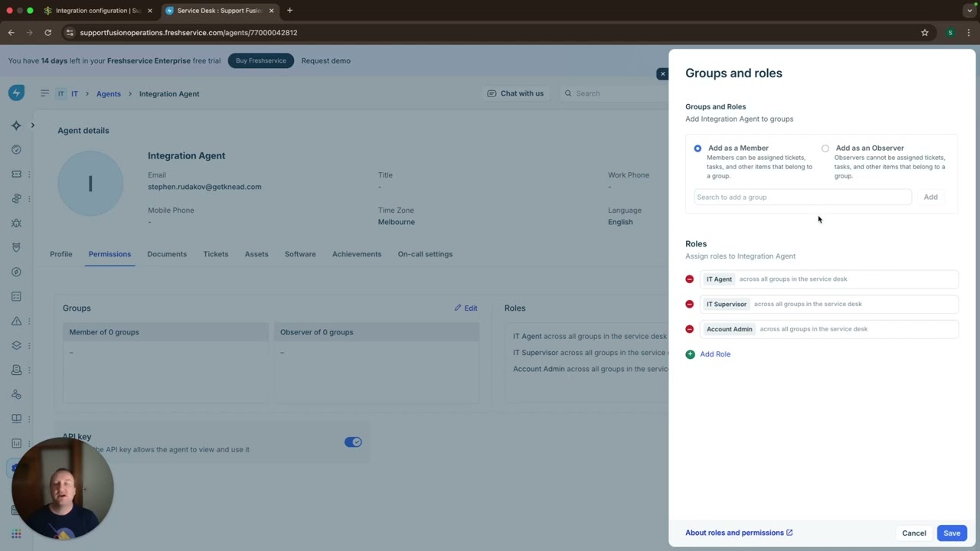Switch to the Permissions tab
980x551 pixels.
coord(109,254)
